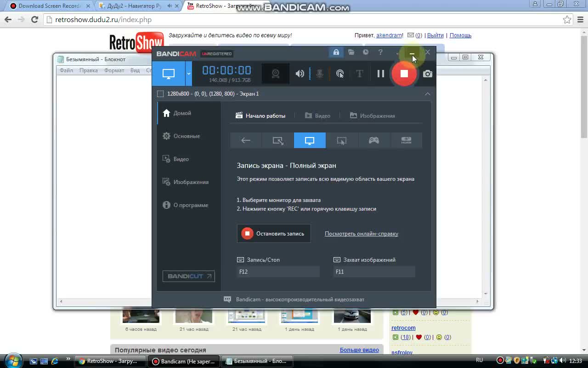This screenshot has width=588, height=368.
Task: Click the Выйти logout link
Action: tap(435, 35)
